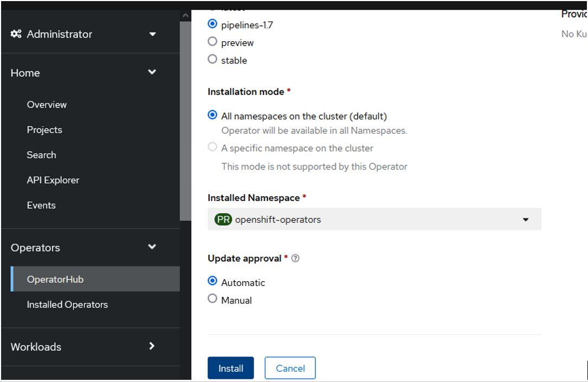Select the preview update channel
This screenshot has width=588, height=382.
(212, 42)
